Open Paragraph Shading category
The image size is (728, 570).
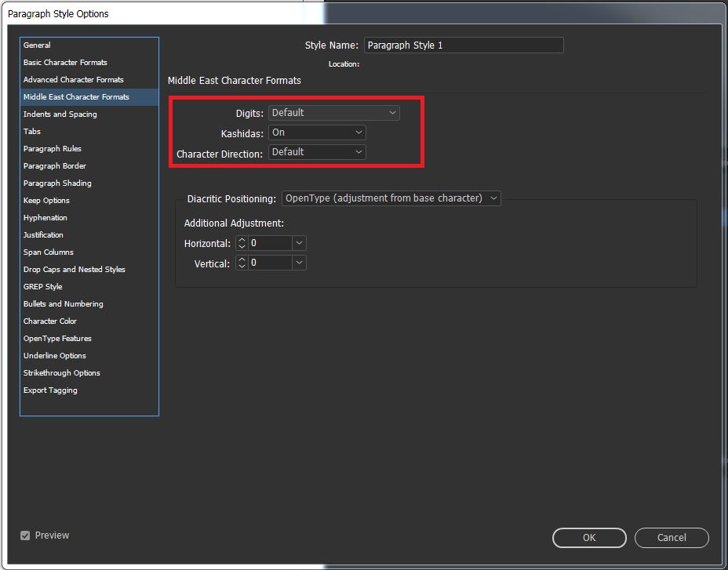[89, 183]
